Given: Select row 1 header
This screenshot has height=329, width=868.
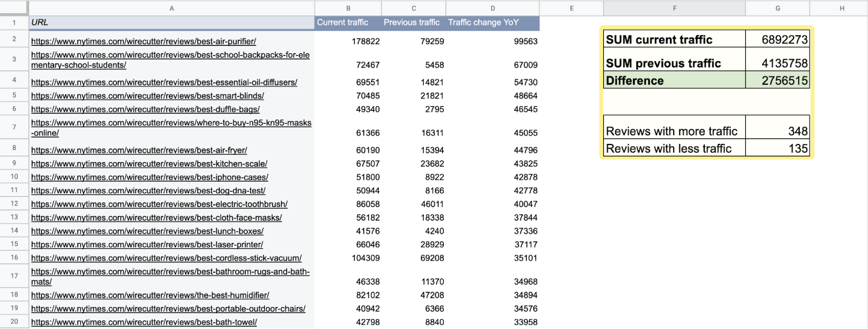Looking at the screenshot, I should 14,23.
